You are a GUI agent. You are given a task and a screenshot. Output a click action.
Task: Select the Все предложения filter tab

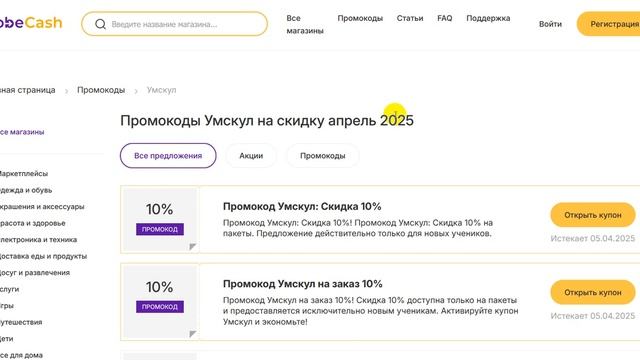point(168,156)
